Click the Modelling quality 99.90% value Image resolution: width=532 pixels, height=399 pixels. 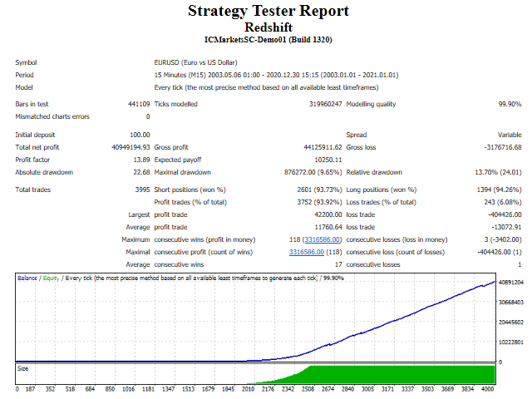click(x=507, y=104)
